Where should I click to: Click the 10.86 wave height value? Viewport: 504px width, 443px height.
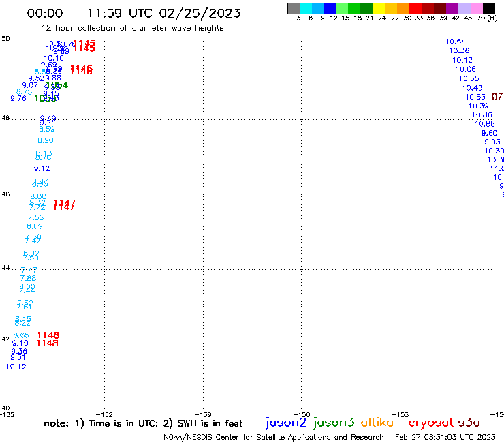[482, 115]
